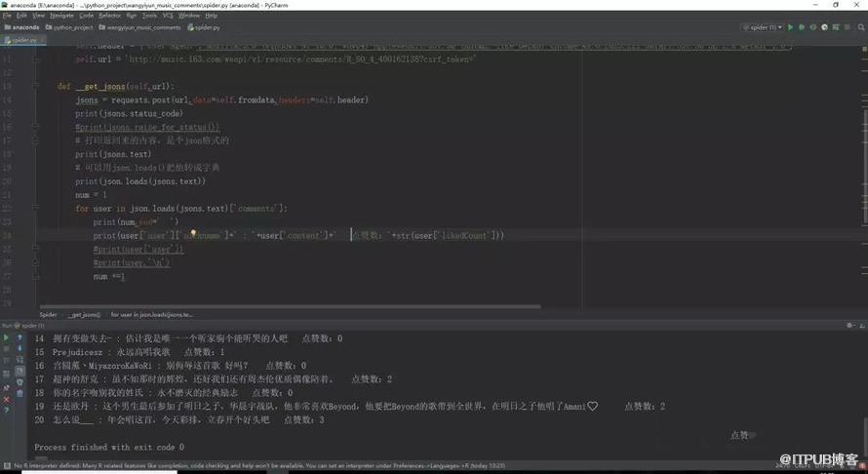Click up the stack trace arrow icon
Image resolution: width=868 pixels, height=474 pixels.
[20, 337]
